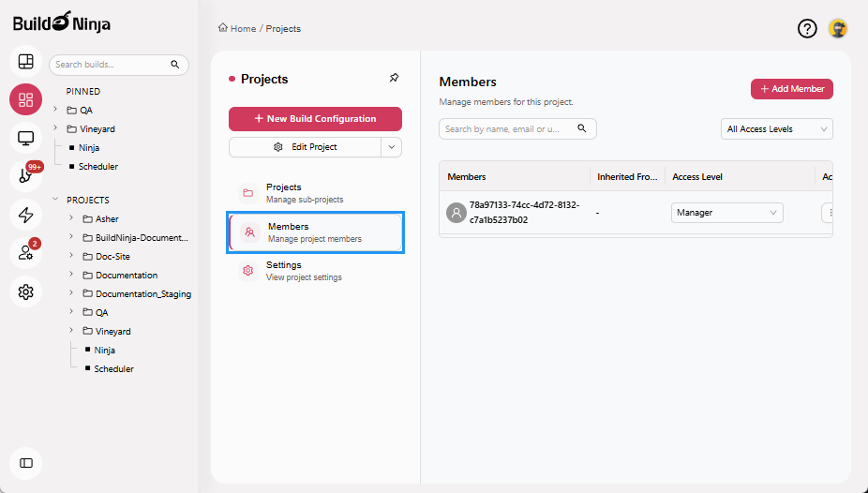Viewport: 868px width, 493px height.
Task: Select QA under PROJECTS tree
Action: tap(102, 313)
